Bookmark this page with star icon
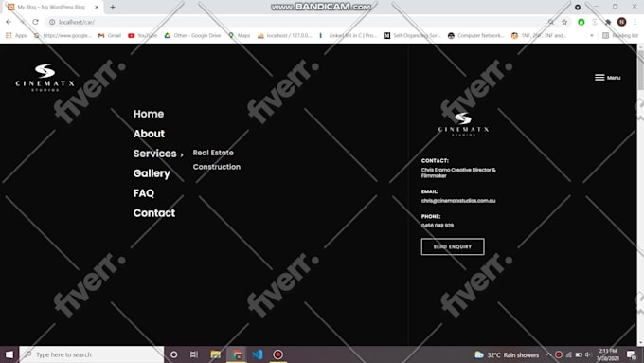 (564, 22)
